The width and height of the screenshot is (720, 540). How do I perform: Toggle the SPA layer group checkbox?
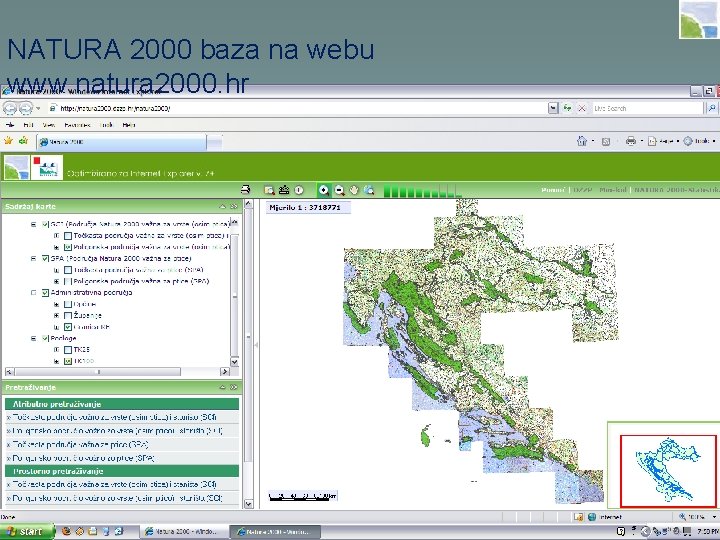[x=45, y=259]
